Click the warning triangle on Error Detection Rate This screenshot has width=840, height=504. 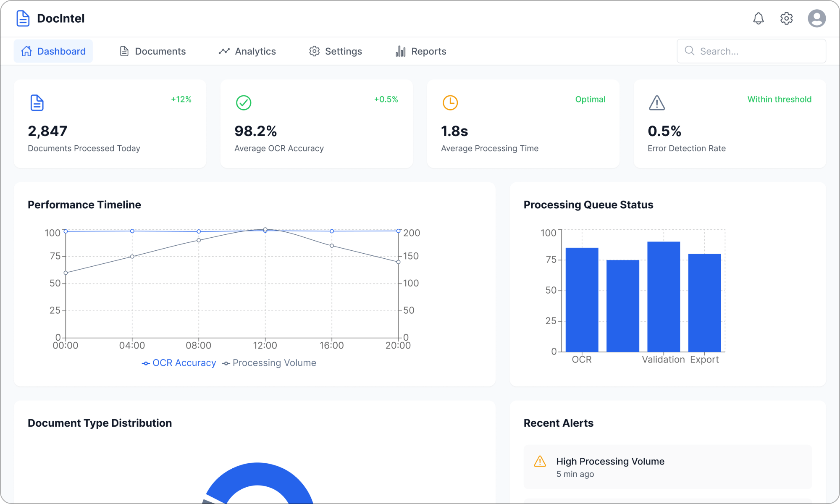656,102
